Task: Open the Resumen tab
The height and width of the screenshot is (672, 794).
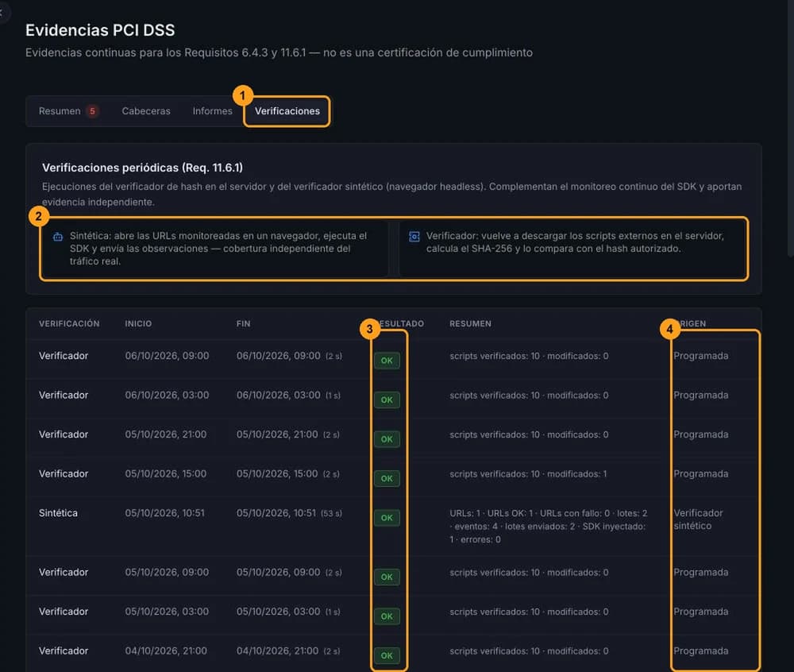Action: (68, 111)
